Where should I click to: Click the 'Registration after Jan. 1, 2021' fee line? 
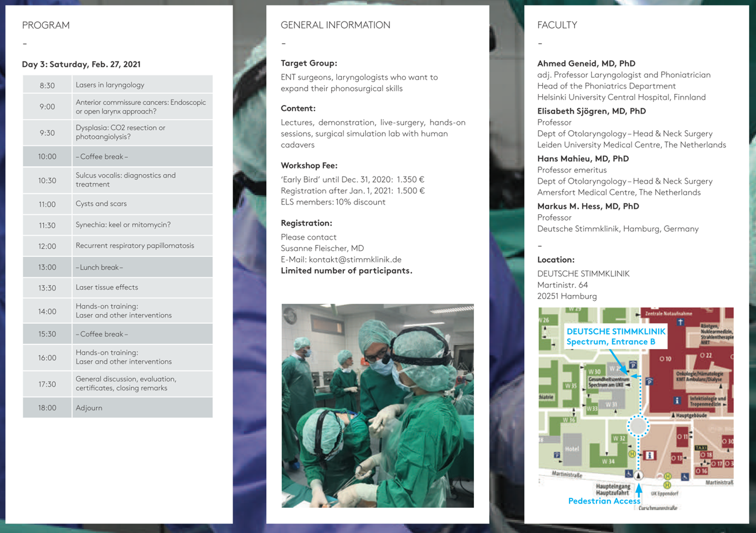point(352,191)
